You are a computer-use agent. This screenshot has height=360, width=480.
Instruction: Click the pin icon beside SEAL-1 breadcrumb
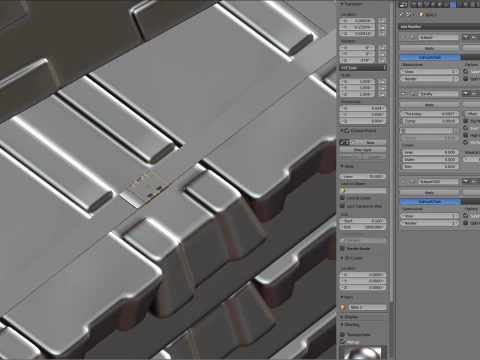[x=401, y=15]
